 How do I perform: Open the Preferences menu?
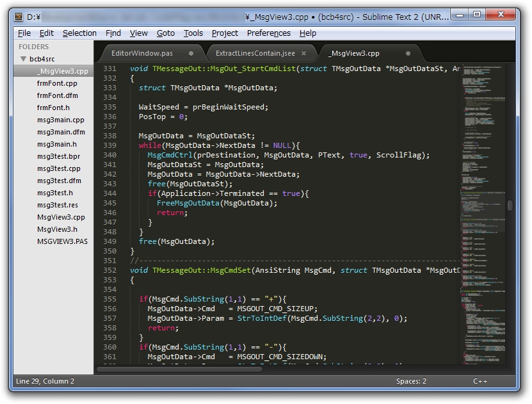(x=268, y=33)
